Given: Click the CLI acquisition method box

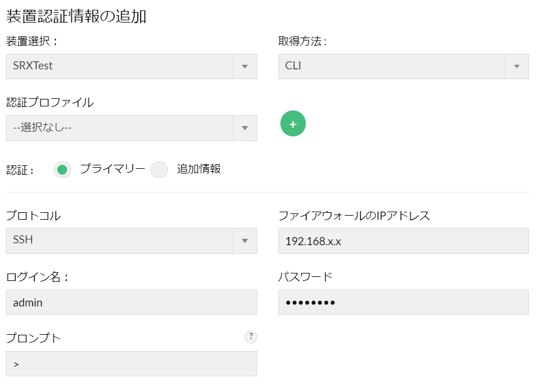Looking at the screenshot, I should (x=391, y=66).
